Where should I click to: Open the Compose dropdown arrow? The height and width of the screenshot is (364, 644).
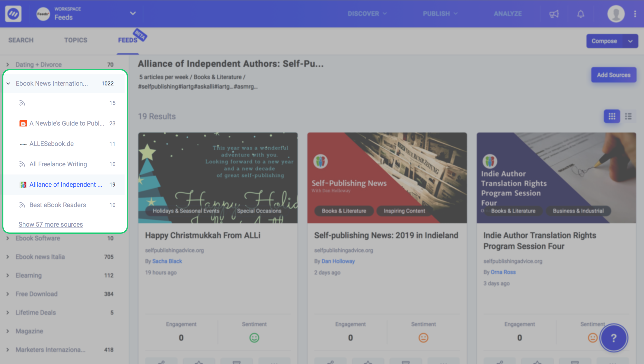point(630,41)
